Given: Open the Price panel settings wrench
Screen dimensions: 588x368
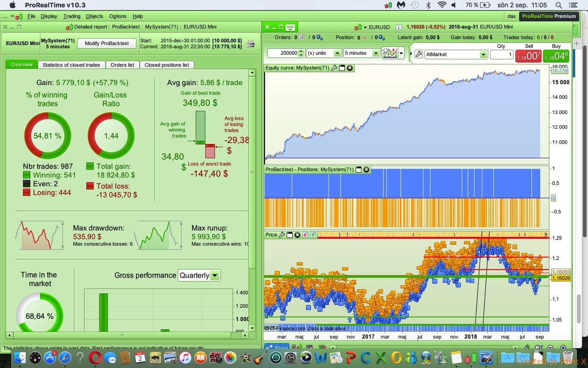Looking at the screenshot, I should coord(282,235).
